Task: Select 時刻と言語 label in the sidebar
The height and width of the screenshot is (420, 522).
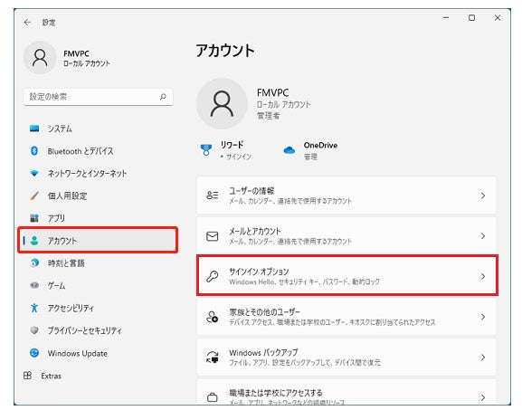Action: [x=66, y=263]
